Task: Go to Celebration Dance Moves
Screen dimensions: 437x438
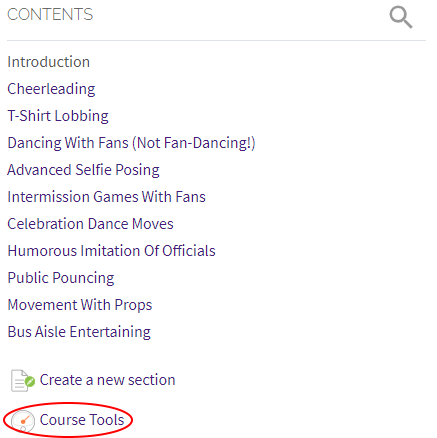Action: tap(90, 224)
